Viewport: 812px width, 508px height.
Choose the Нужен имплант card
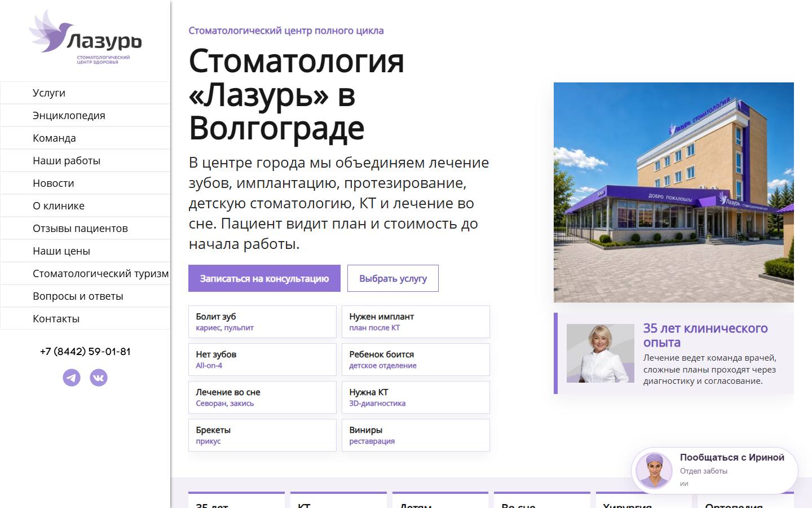tap(416, 322)
